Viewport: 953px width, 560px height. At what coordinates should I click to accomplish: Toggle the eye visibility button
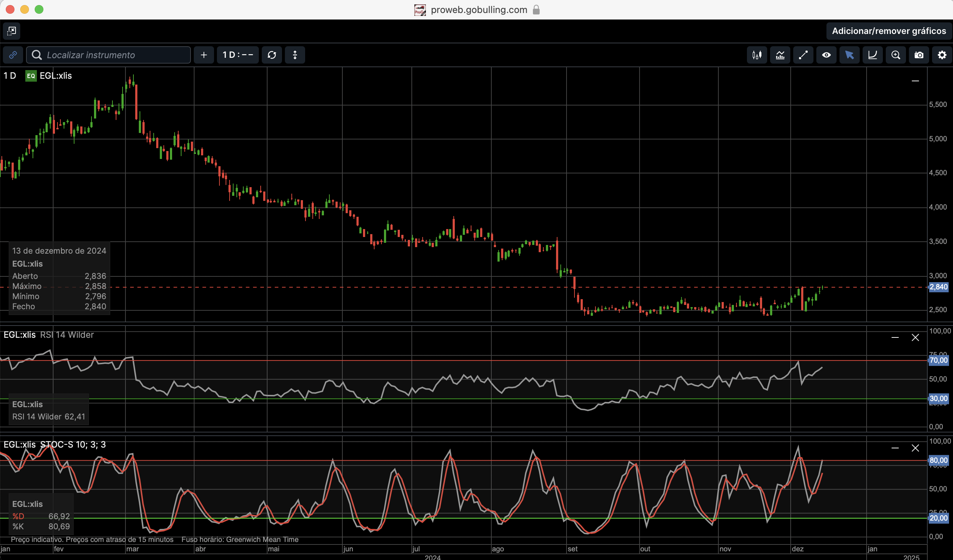point(826,55)
